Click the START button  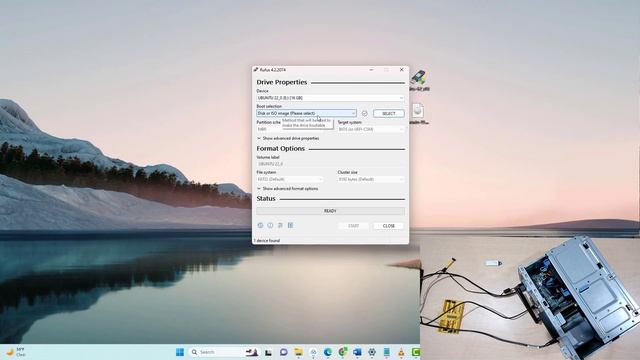pyautogui.click(x=353, y=226)
